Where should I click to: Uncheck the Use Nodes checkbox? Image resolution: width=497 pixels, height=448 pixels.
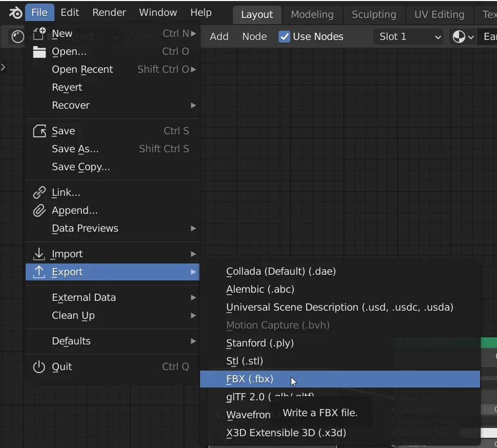pos(284,37)
